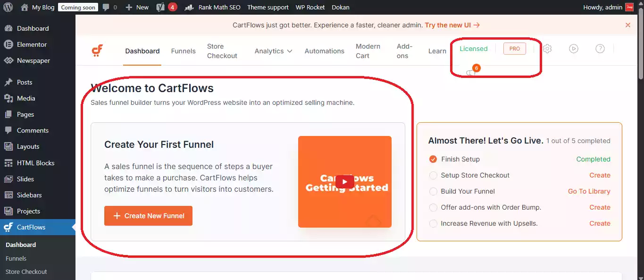Open Store Checkout top tab
Viewport: 644px width, 280px height.
pos(222,51)
